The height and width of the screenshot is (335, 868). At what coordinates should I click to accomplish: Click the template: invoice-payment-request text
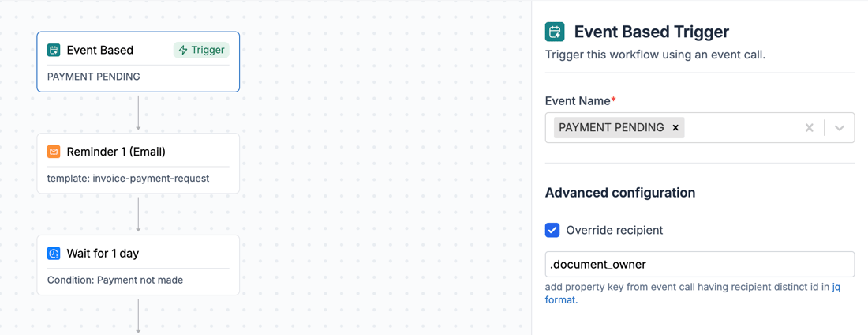coord(129,179)
